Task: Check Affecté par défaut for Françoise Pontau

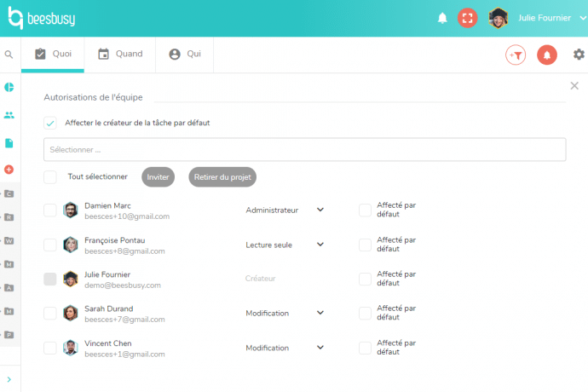Action: pos(365,245)
